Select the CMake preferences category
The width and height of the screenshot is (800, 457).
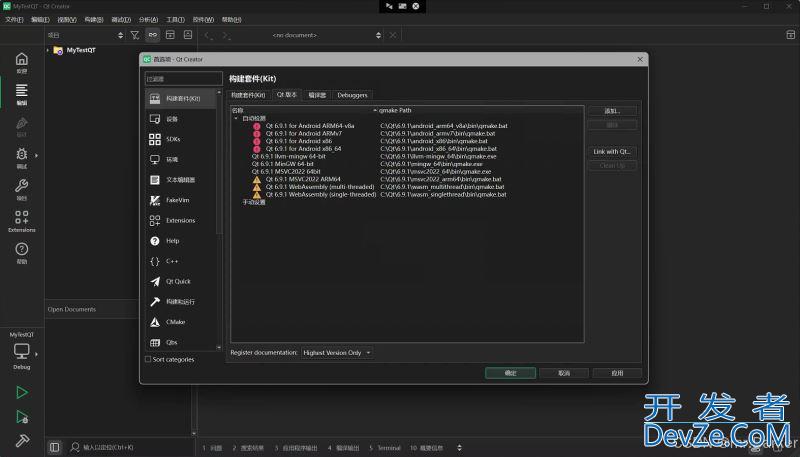[x=175, y=322]
